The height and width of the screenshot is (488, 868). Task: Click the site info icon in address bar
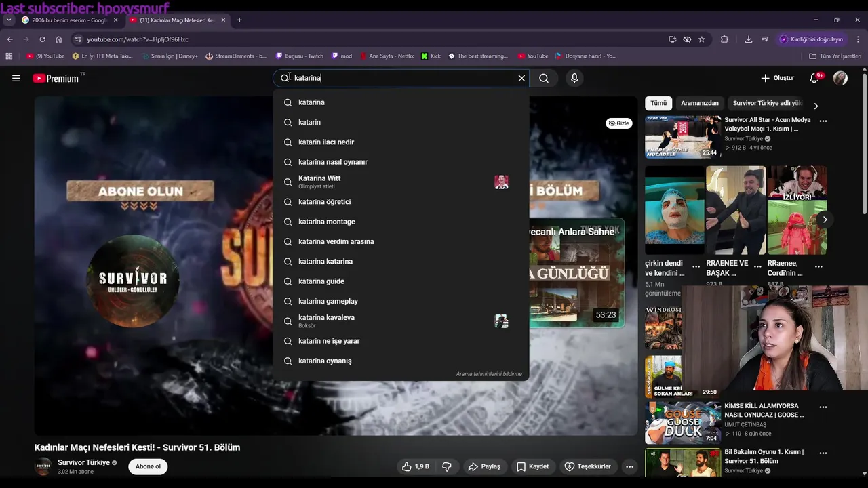tap(78, 39)
